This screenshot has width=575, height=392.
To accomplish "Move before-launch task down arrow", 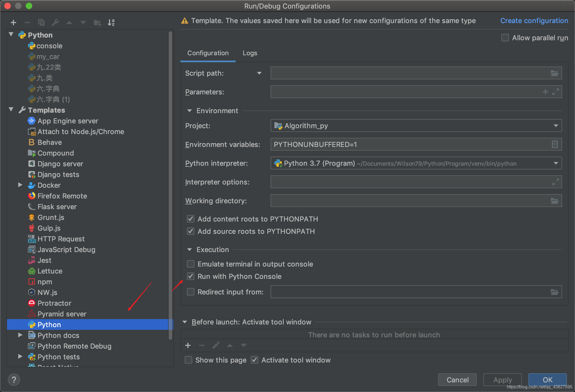I will coord(244,345).
